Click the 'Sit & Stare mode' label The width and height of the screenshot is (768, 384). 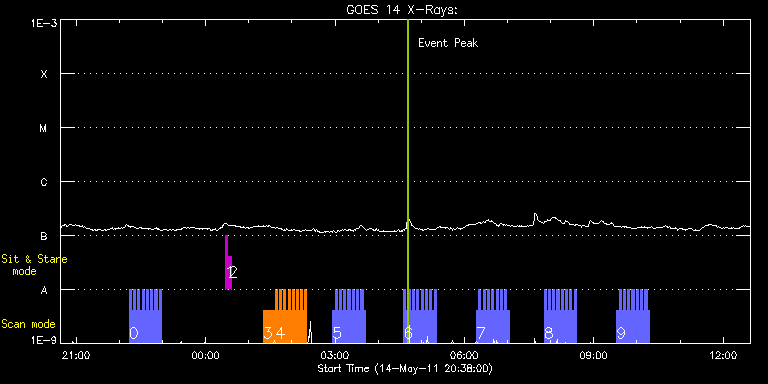34,265
